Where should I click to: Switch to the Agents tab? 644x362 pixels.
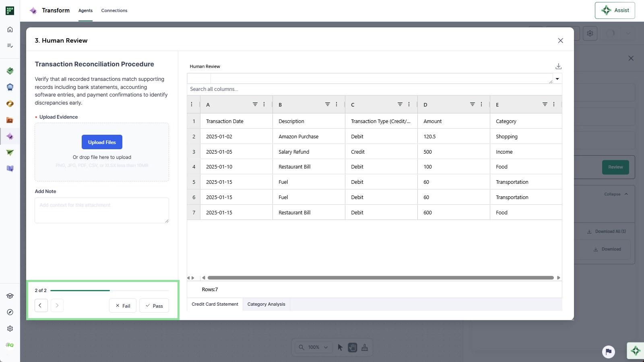pos(85,10)
